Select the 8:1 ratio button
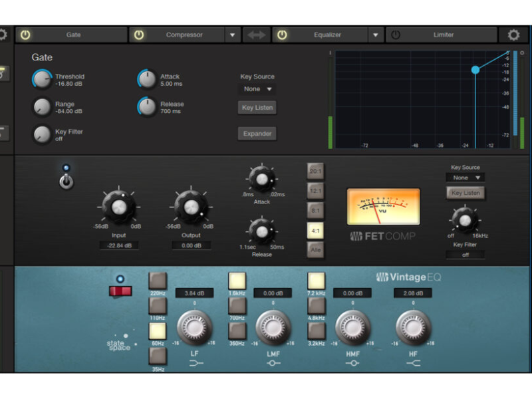This screenshot has height=399, width=532. coord(315,210)
